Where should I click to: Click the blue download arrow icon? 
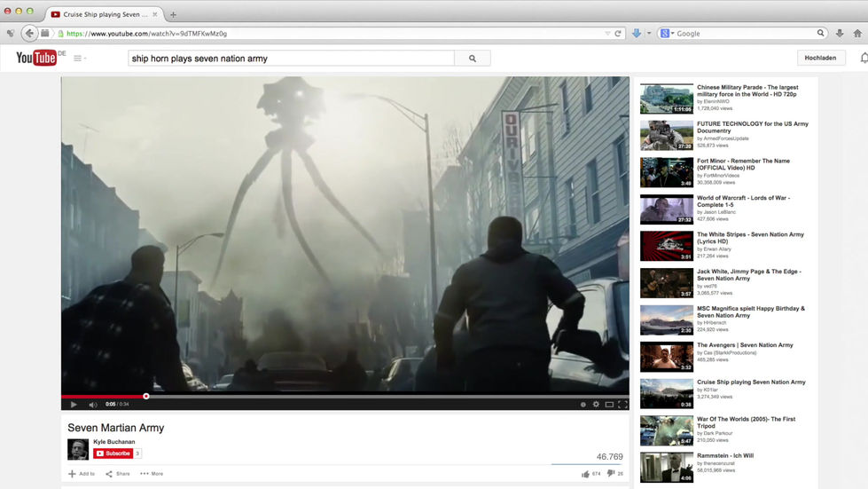click(636, 33)
